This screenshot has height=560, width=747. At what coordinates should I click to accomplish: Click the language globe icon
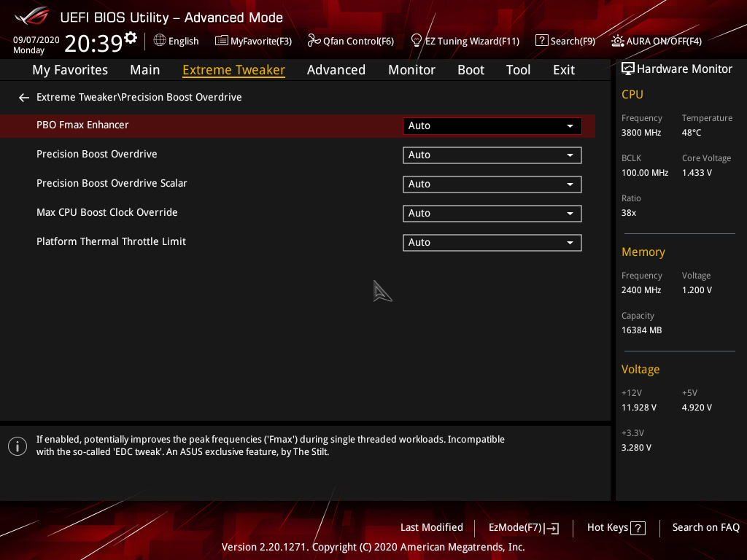click(x=160, y=41)
